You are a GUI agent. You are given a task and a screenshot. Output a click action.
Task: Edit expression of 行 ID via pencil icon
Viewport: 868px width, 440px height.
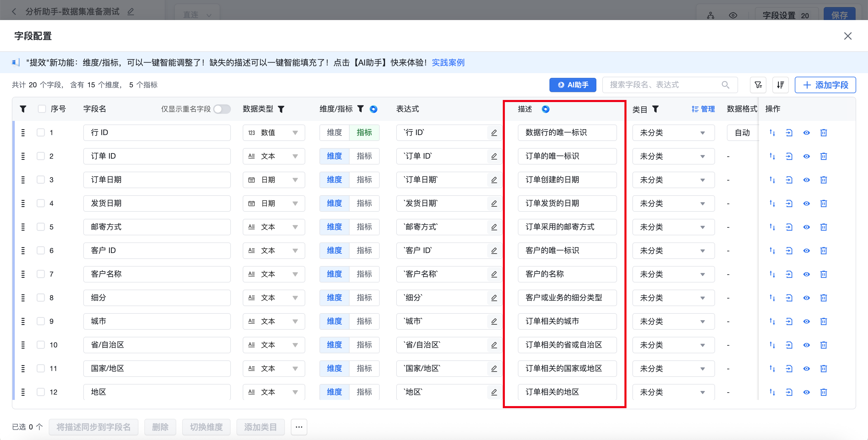click(x=494, y=133)
